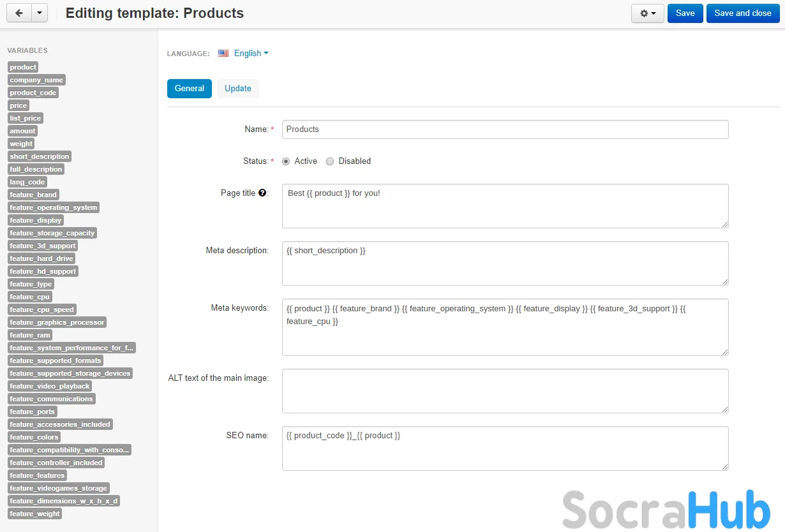Open the gear settings menu
Screen dimensions: 785x532
click(647, 13)
